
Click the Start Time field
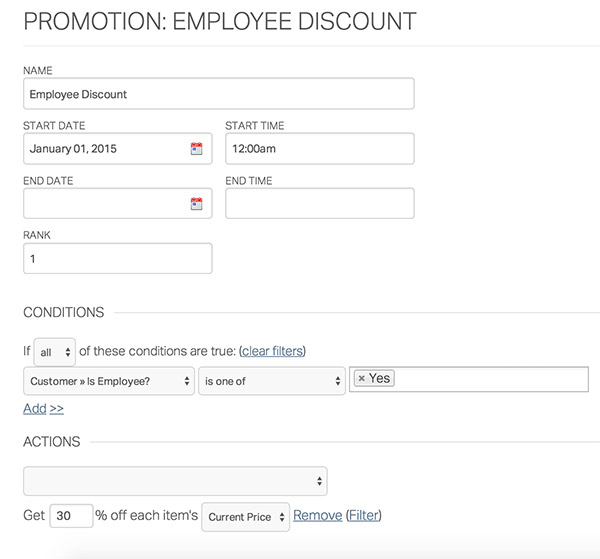[x=319, y=149]
